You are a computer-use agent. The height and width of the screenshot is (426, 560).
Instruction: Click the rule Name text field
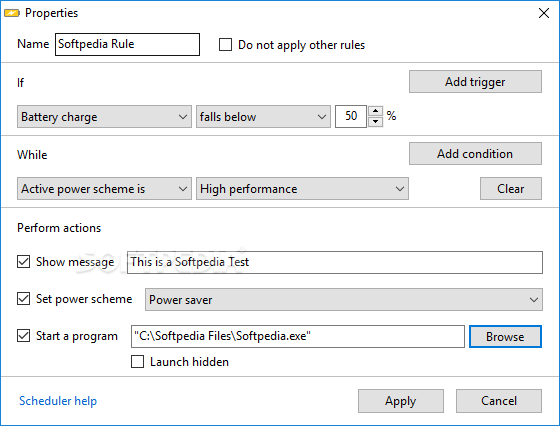[128, 44]
